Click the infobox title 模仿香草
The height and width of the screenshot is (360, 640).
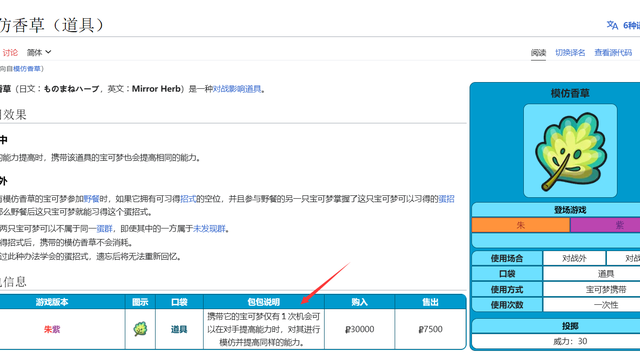[x=570, y=93]
